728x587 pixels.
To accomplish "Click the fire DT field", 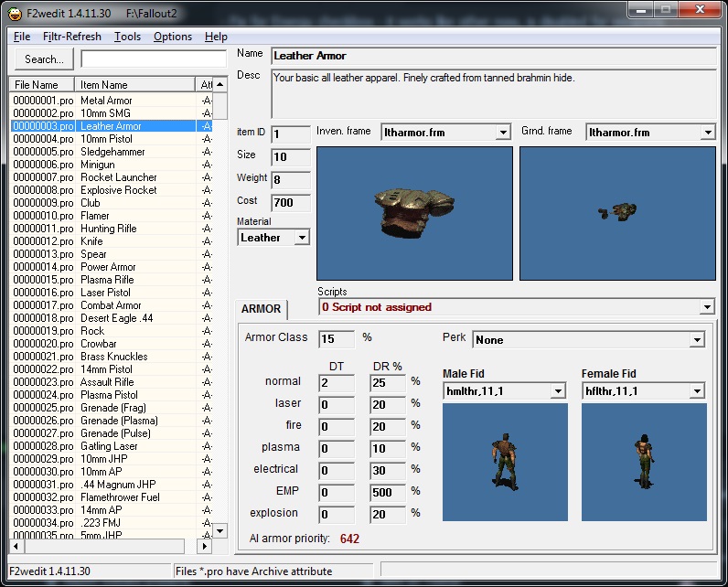I will [337, 426].
